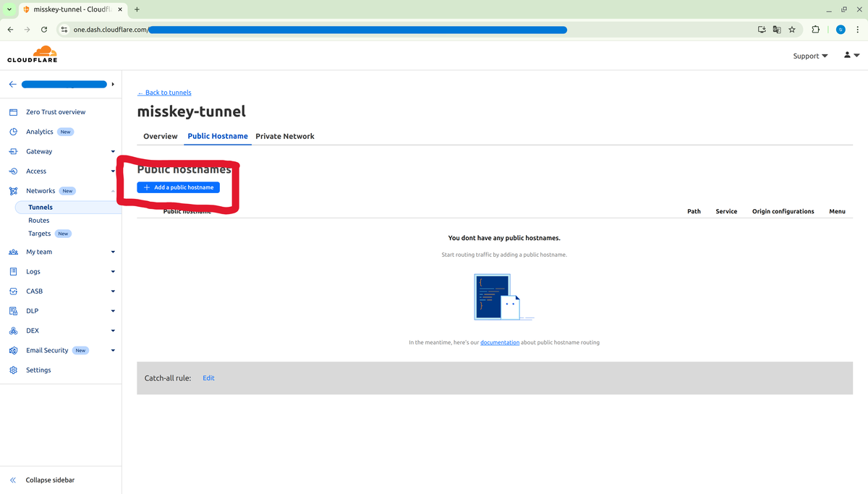Click the Cloudflare logo

[33, 54]
